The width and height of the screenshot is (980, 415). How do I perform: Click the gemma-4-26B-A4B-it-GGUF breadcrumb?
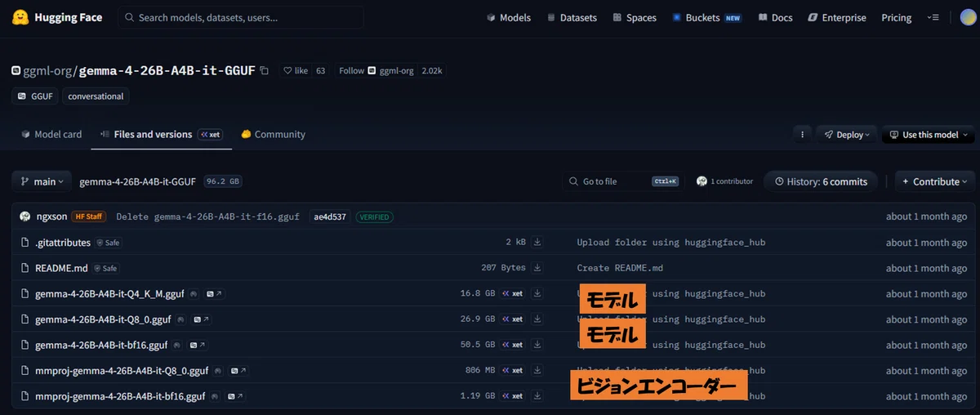(137, 181)
